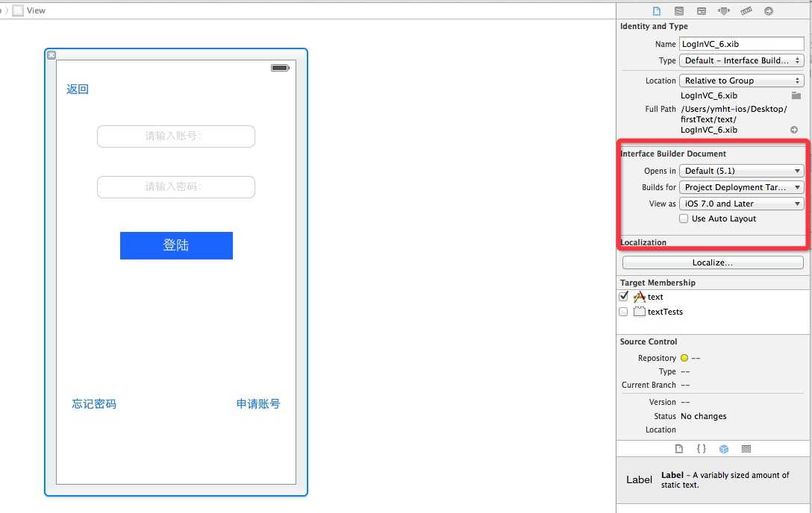Show the Media library
Image resolution: width=812 pixels, height=513 pixels.
click(x=746, y=449)
